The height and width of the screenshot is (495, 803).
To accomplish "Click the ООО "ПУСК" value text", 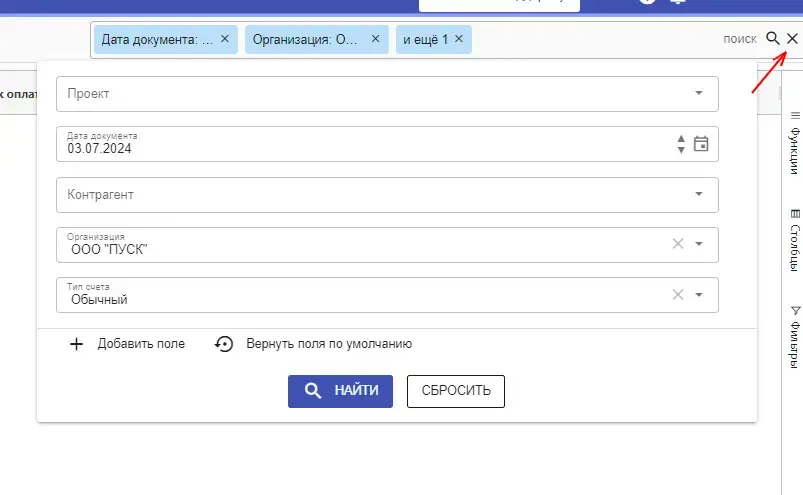I will click(109, 249).
